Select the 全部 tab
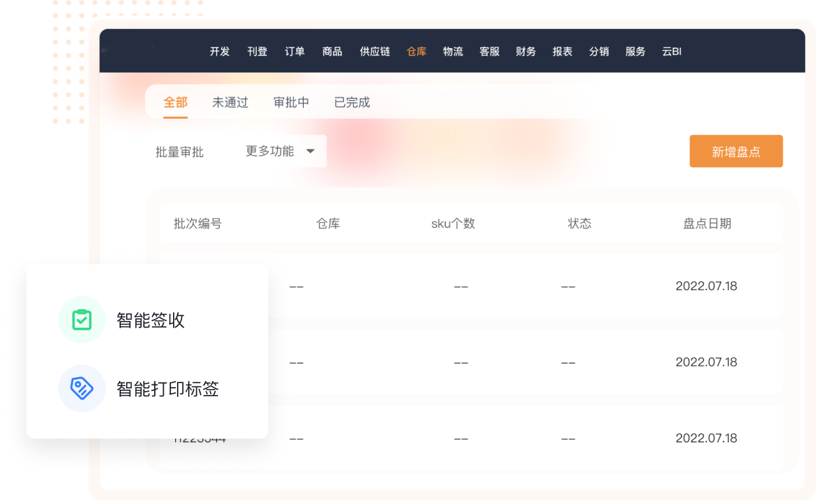The image size is (819, 504). click(x=176, y=102)
